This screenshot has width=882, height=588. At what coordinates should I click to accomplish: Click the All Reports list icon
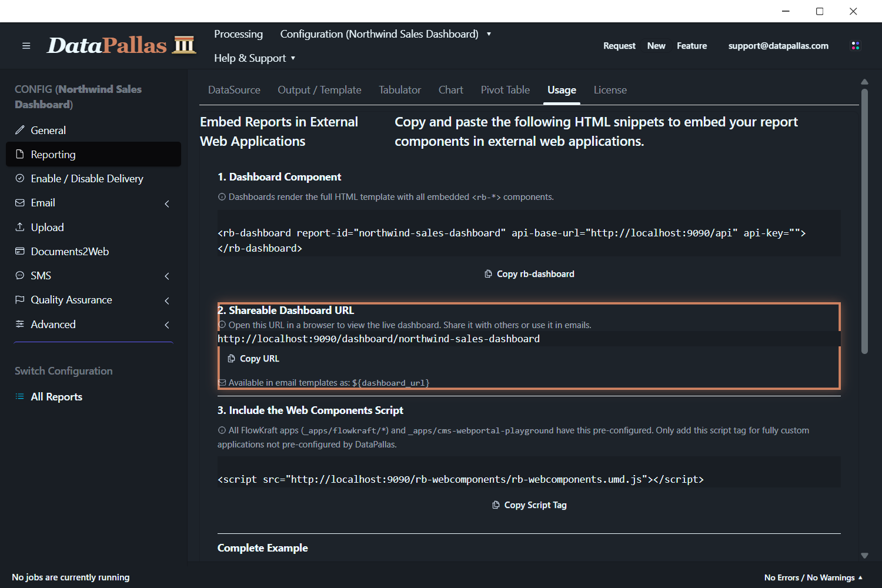(20, 396)
